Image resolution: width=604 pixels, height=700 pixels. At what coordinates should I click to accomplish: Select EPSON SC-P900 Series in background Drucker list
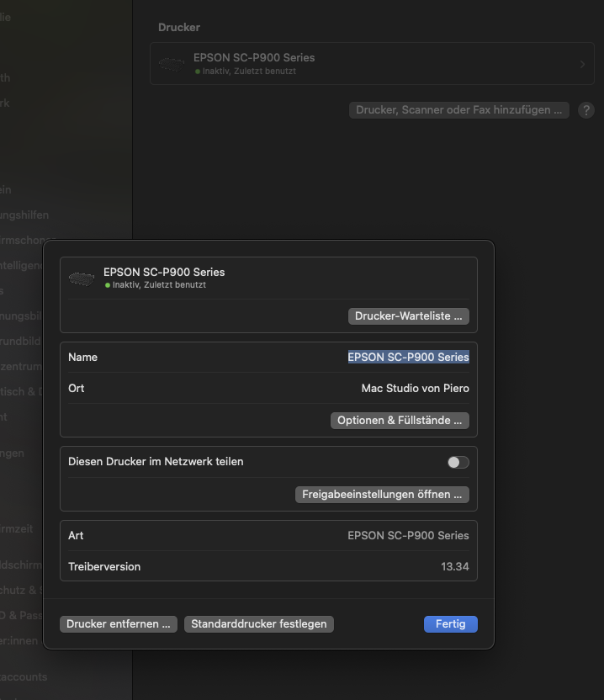click(372, 64)
